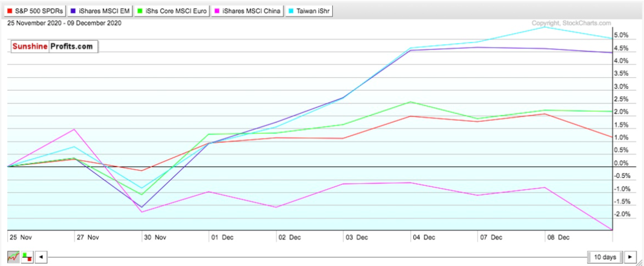644x266 pixels.
Task: Click the left arrow to shift dates back
Action: [41, 257]
